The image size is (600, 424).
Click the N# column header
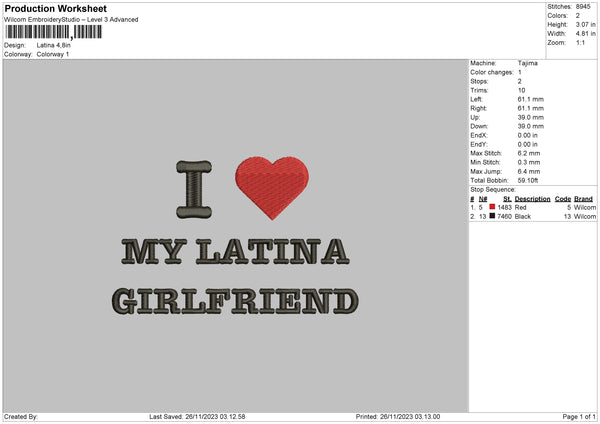coord(483,199)
